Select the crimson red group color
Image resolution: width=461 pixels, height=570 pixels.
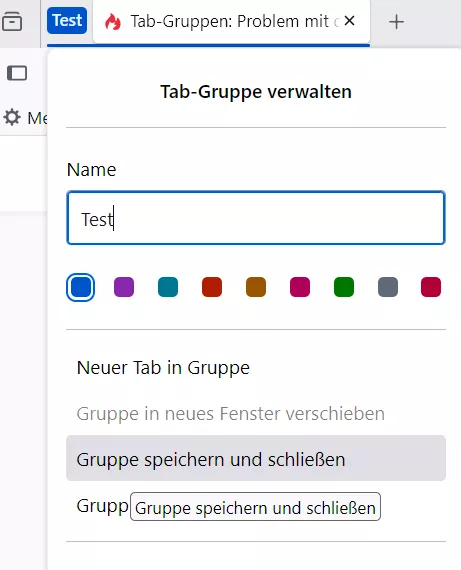pos(431,287)
